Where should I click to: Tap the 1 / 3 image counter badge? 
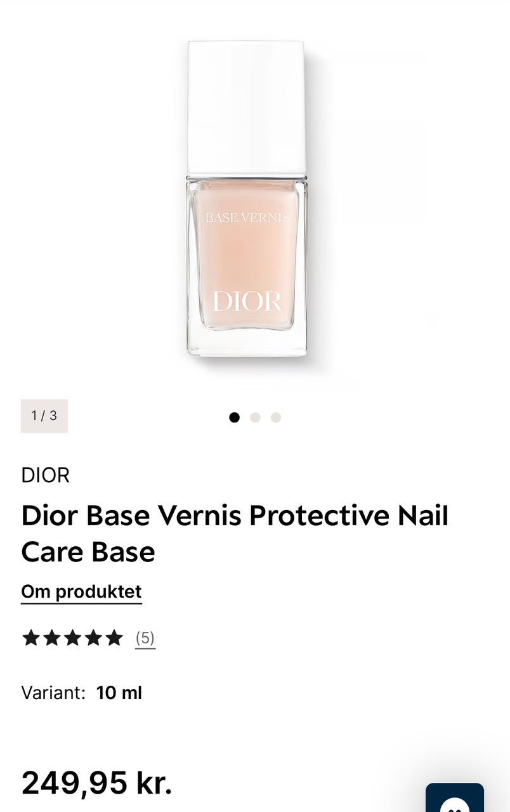(44, 416)
